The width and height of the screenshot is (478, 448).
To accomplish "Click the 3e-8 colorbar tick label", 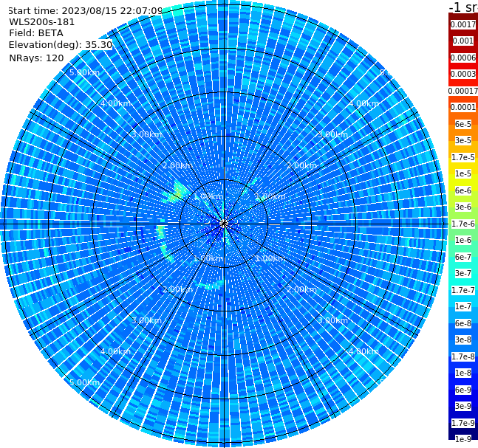I will tap(463, 340).
